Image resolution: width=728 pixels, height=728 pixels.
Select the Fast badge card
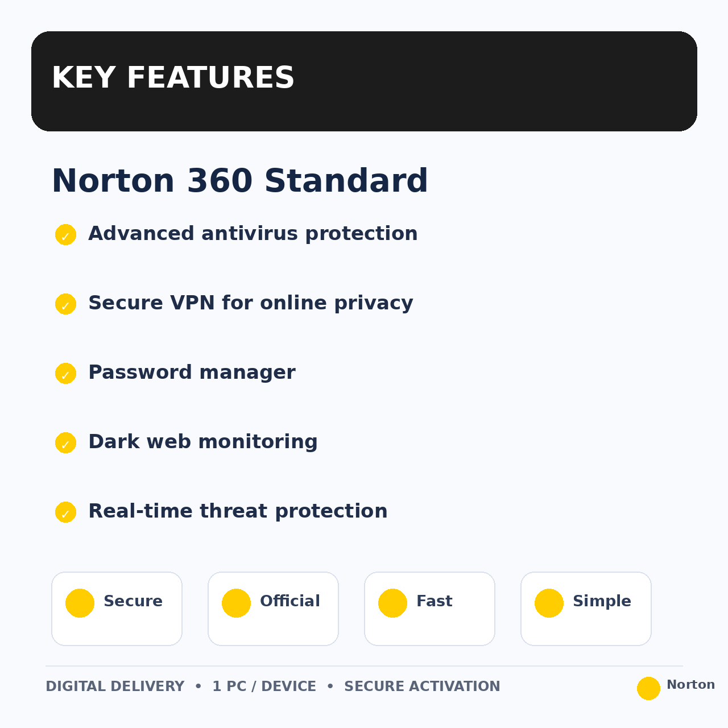point(429,609)
